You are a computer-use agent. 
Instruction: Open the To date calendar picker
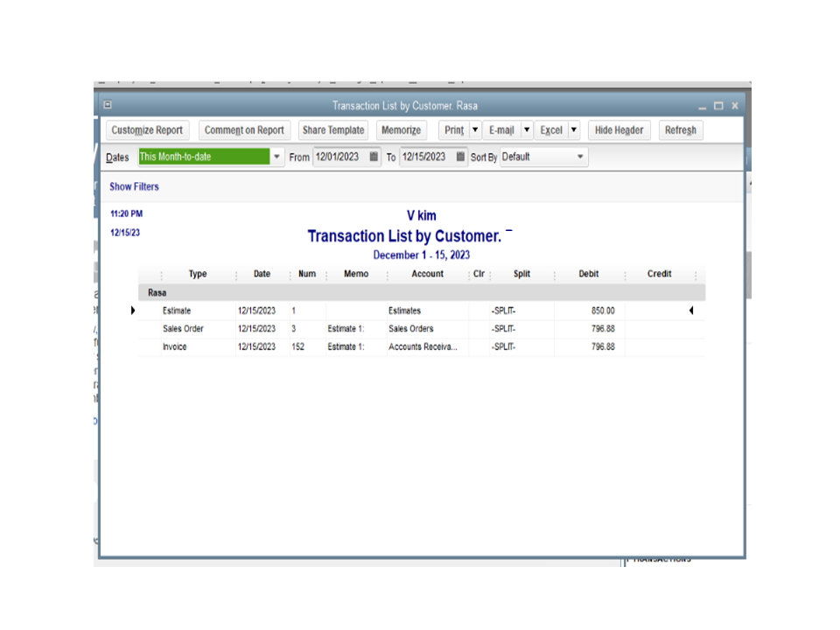tap(460, 157)
